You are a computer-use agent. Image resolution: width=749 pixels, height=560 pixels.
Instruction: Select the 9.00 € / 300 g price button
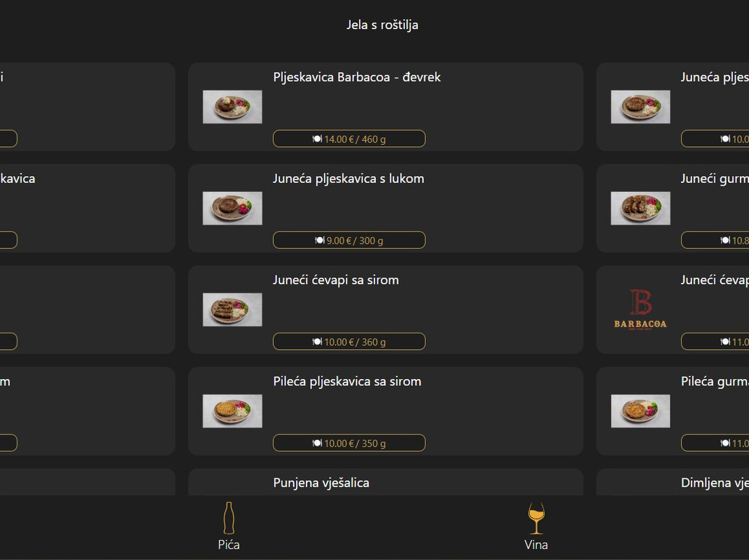coord(349,240)
